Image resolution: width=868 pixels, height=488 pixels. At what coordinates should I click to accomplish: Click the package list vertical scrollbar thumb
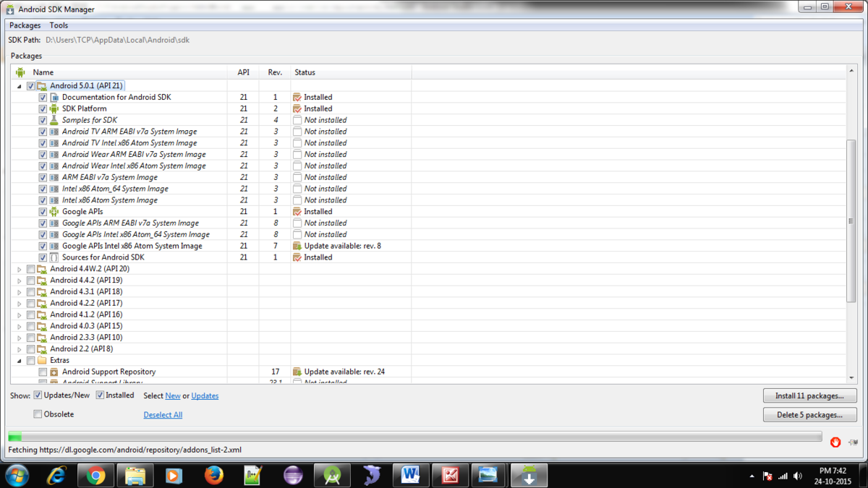point(851,221)
